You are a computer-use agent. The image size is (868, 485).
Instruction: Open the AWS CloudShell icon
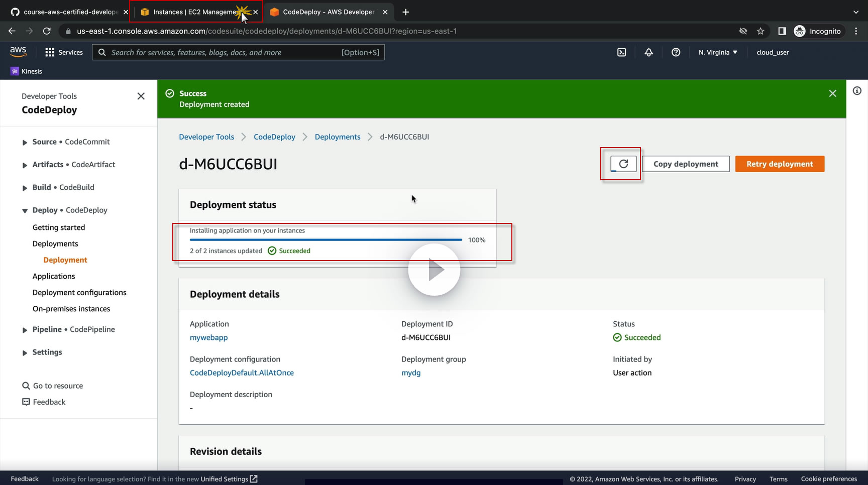pyautogui.click(x=622, y=52)
